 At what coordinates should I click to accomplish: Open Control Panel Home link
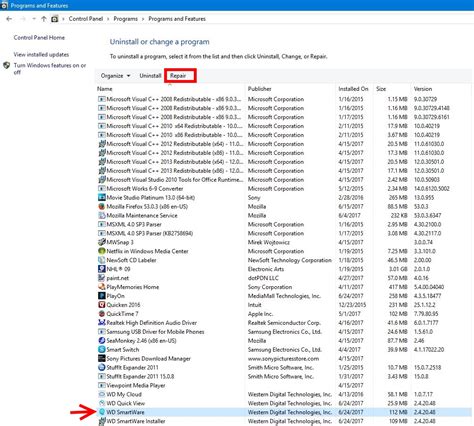tap(39, 38)
